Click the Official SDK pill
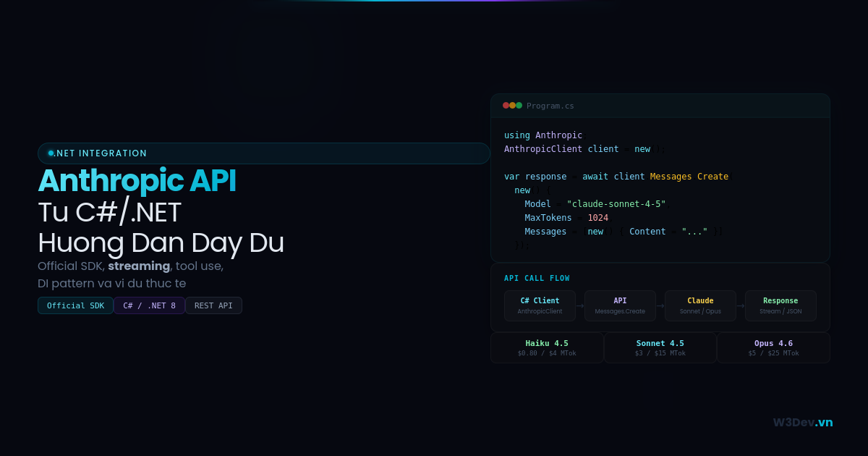868x456 pixels. (75, 305)
